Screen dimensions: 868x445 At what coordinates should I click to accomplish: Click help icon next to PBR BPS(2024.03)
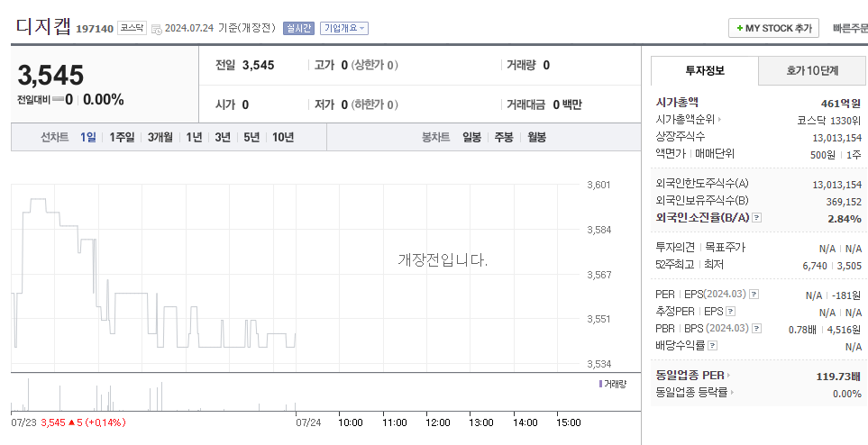coord(757,329)
